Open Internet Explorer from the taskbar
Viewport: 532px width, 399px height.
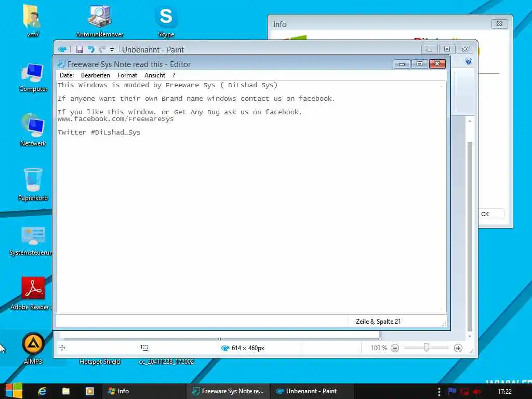(x=42, y=391)
